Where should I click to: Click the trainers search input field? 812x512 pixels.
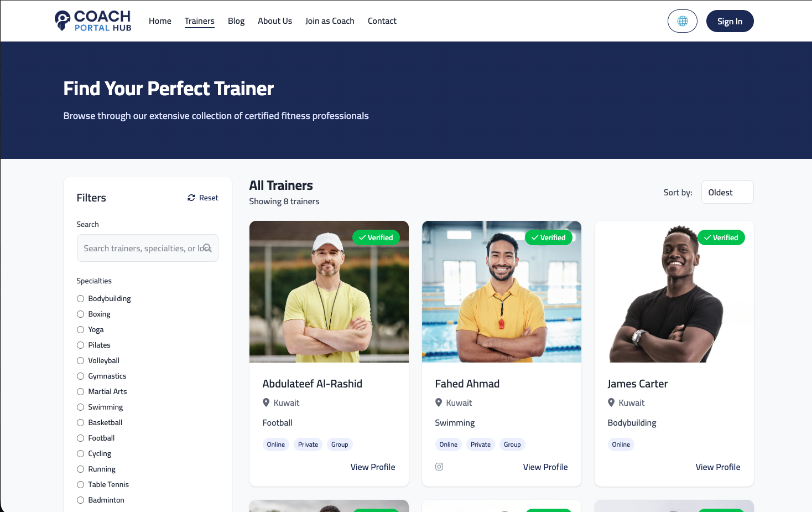(138, 248)
